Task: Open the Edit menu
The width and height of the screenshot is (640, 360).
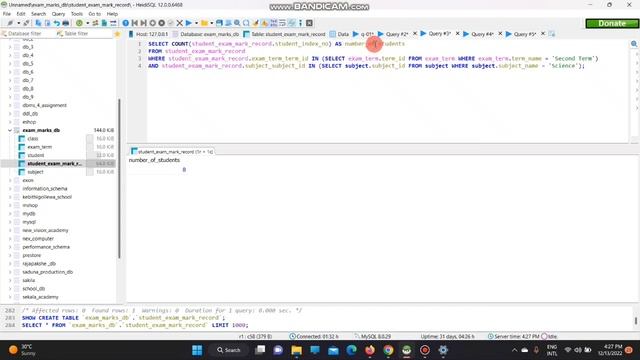Action: tap(21, 14)
